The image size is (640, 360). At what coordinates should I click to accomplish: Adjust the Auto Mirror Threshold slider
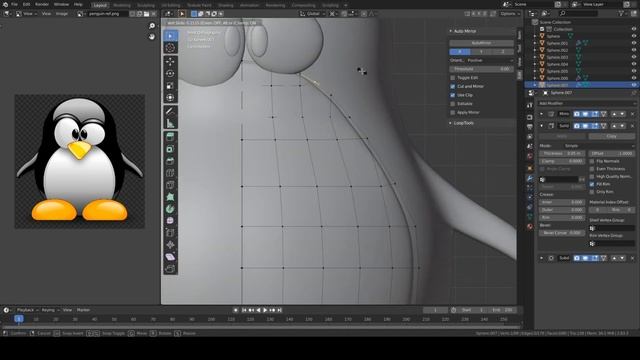(x=481, y=69)
